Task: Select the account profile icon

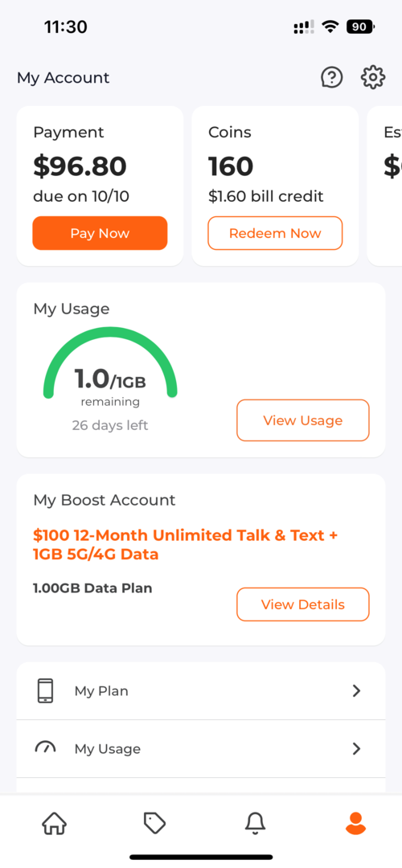Action: tap(355, 823)
